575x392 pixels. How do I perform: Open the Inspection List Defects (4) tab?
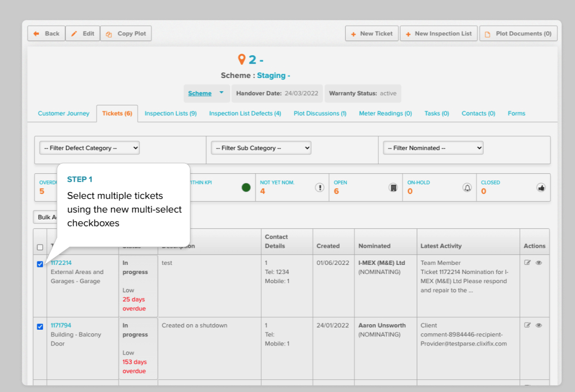point(245,113)
